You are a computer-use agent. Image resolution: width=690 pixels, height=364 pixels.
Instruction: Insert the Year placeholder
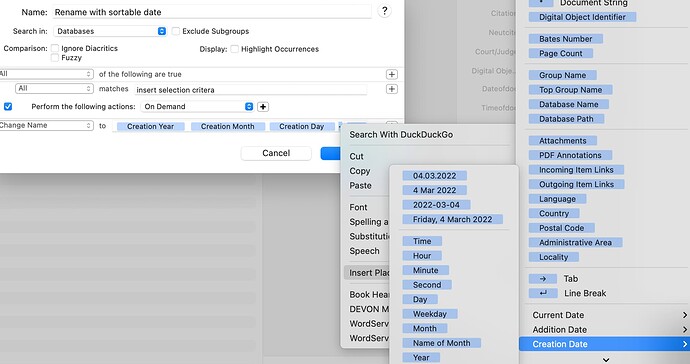(421, 357)
